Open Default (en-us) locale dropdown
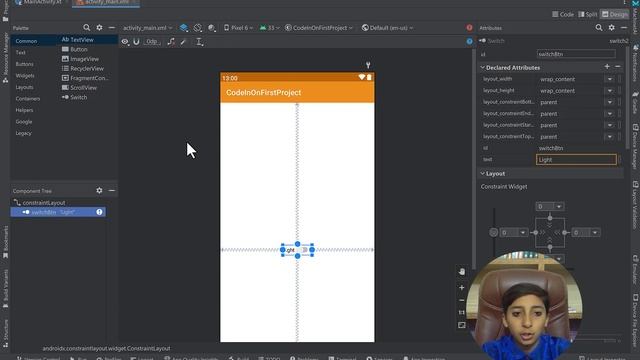Viewport: 640px width, 360px height. click(387, 28)
